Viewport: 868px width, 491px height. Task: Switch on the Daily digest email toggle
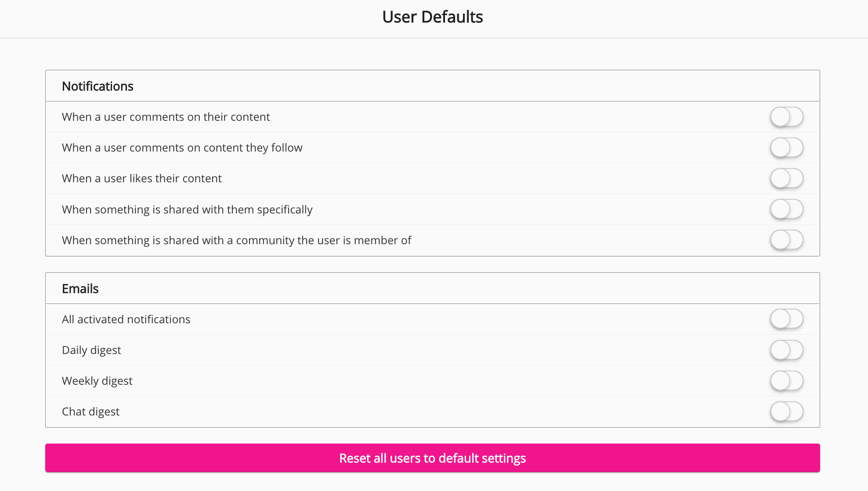click(786, 350)
